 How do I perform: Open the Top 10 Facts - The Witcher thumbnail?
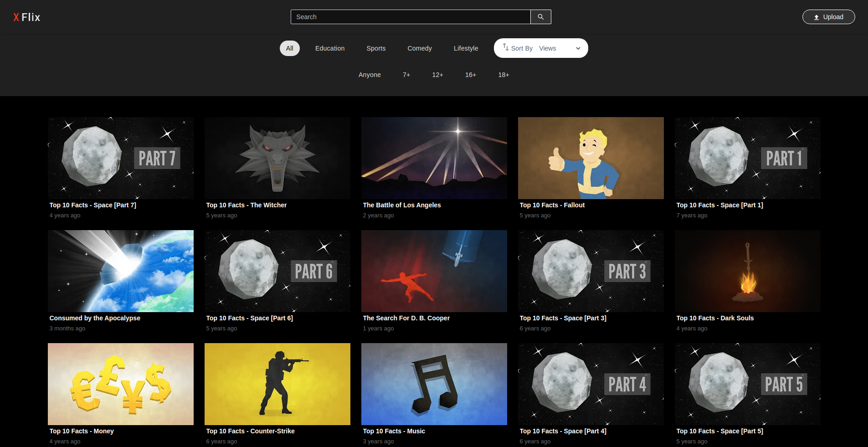pyautogui.click(x=277, y=158)
